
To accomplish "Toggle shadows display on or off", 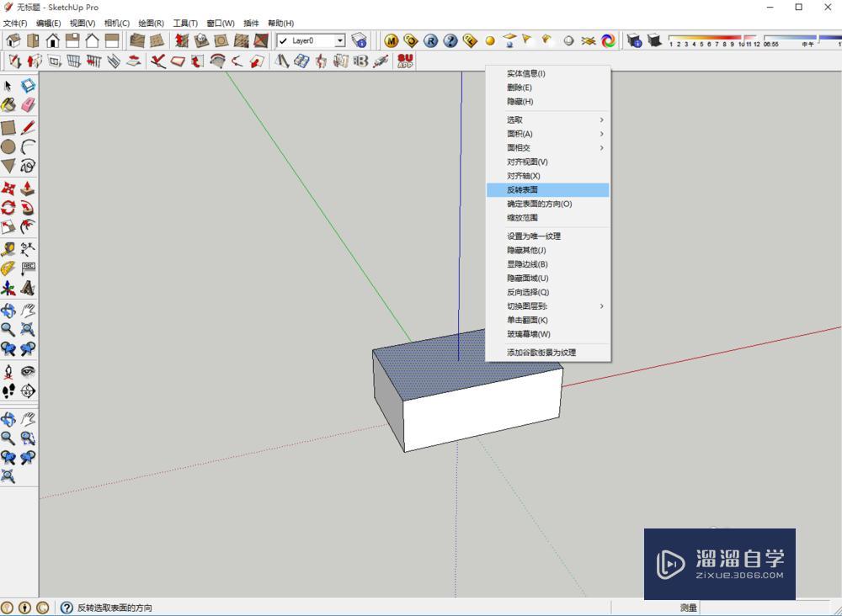I will pos(654,40).
